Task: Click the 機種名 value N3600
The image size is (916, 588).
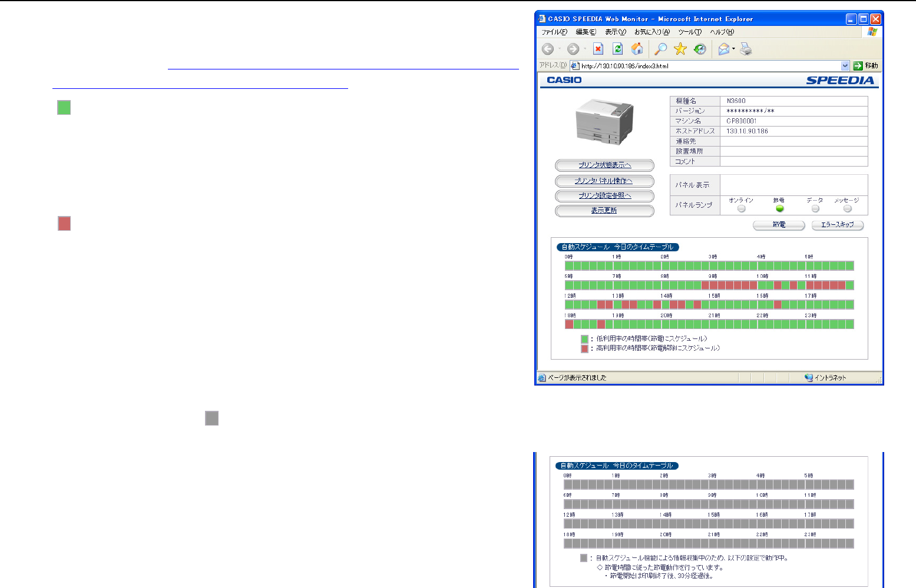Action: coord(736,101)
